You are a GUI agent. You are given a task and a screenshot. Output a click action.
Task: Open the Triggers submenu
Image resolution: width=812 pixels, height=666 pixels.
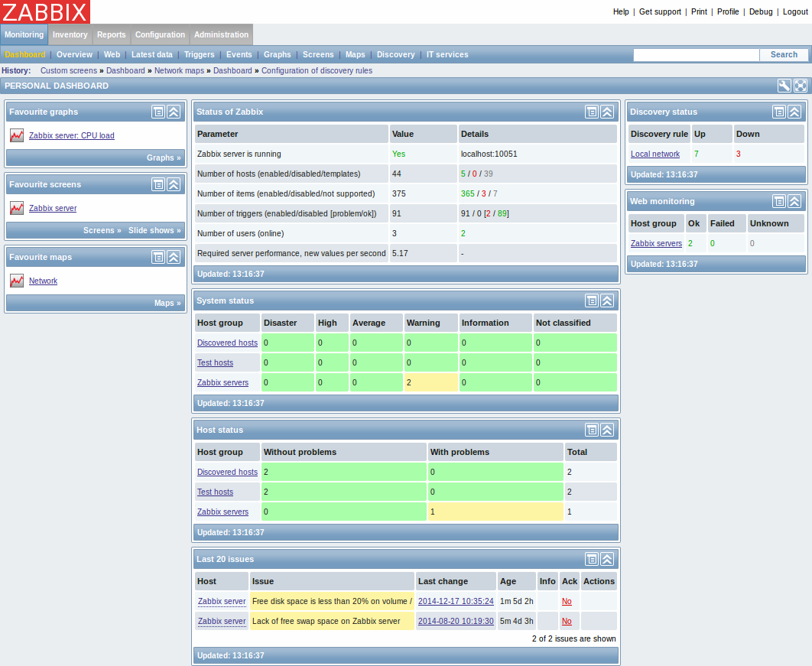pyautogui.click(x=199, y=54)
